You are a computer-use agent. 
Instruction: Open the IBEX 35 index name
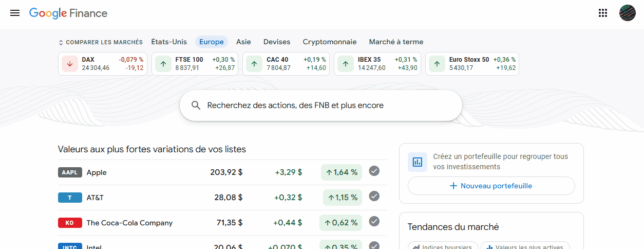click(x=369, y=60)
